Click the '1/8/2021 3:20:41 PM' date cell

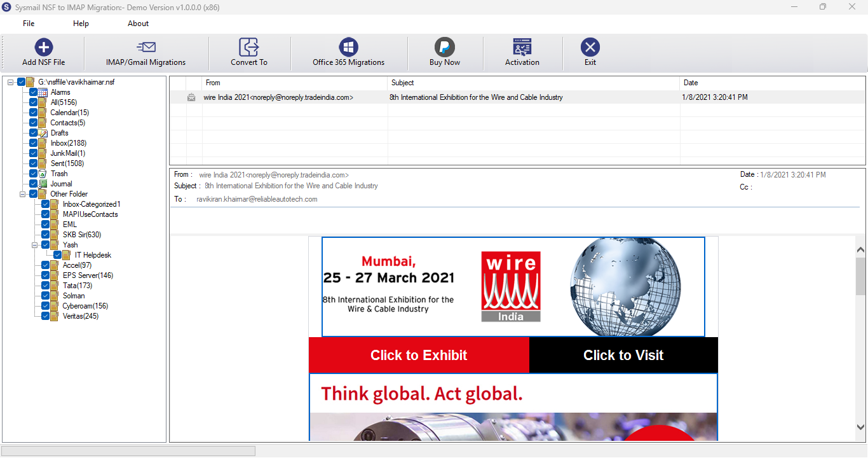pyautogui.click(x=715, y=97)
